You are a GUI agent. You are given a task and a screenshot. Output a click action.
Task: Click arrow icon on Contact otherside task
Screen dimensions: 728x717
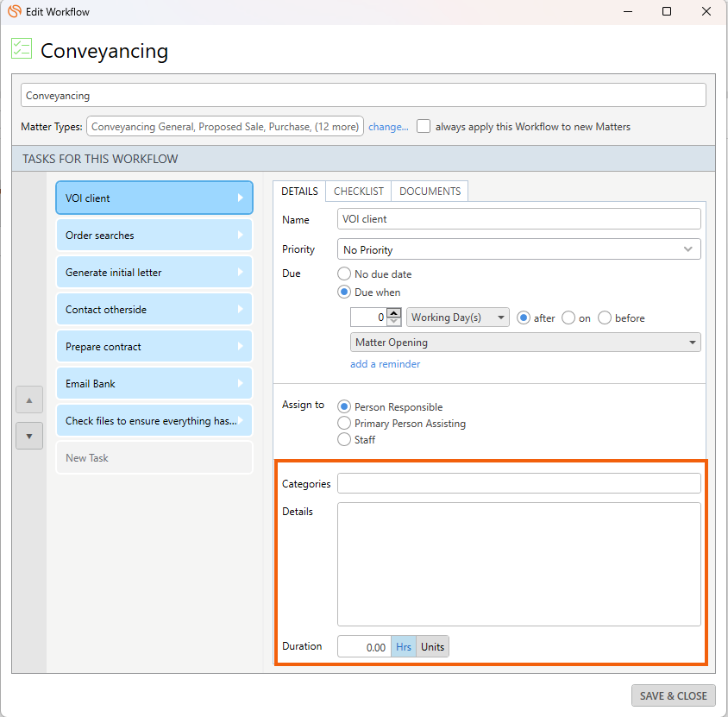[241, 310]
